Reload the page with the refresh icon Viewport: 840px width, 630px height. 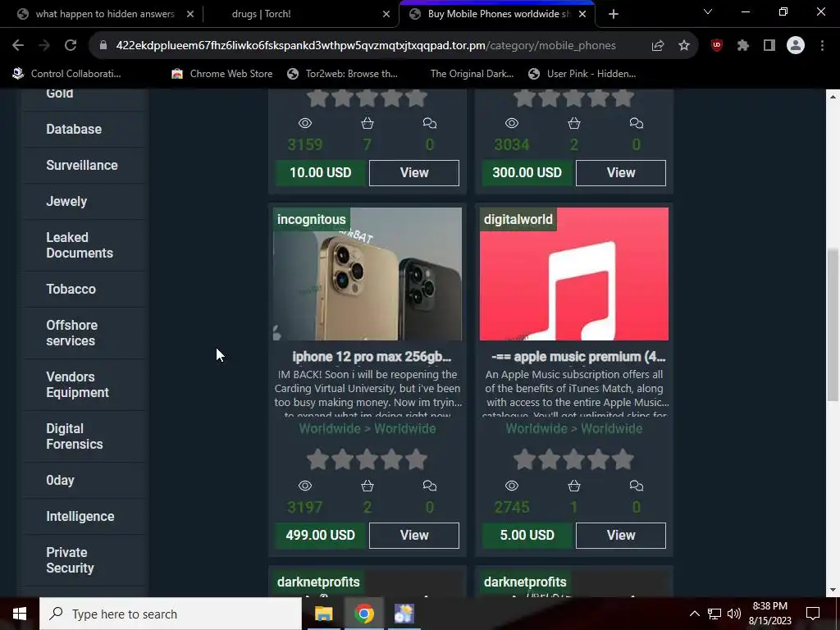coord(71,46)
